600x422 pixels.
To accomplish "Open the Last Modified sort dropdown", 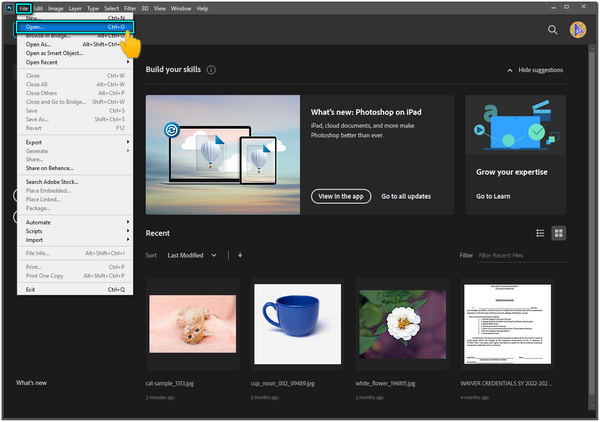I will pyautogui.click(x=191, y=255).
